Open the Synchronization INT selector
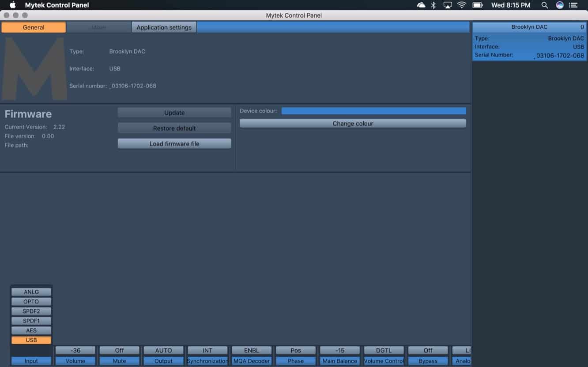 (x=207, y=350)
